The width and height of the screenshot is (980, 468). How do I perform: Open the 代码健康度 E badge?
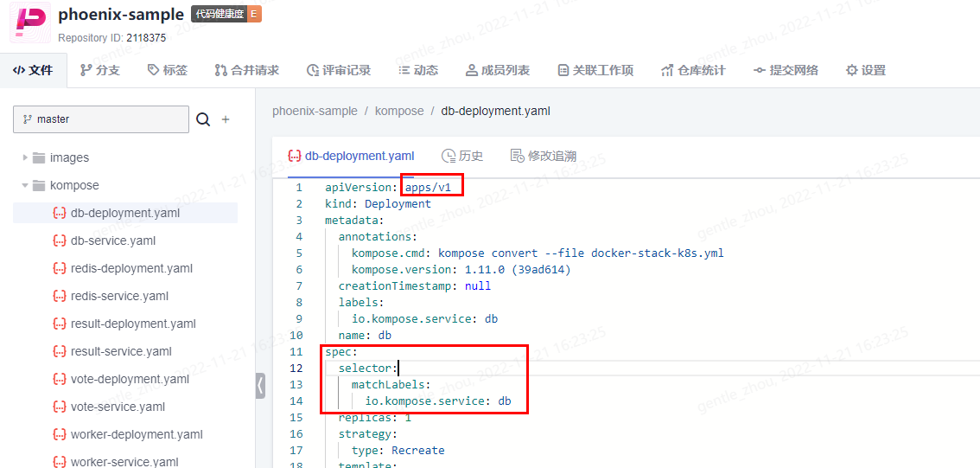coord(226,15)
